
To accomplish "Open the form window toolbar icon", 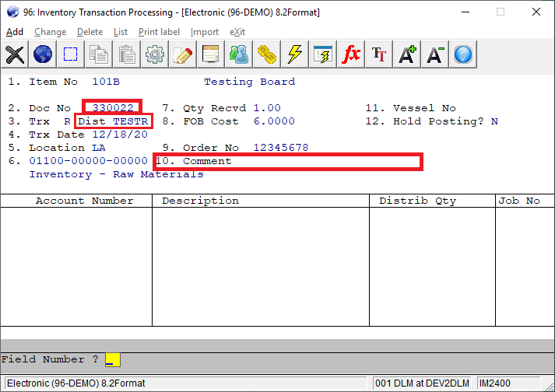I will [211, 54].
